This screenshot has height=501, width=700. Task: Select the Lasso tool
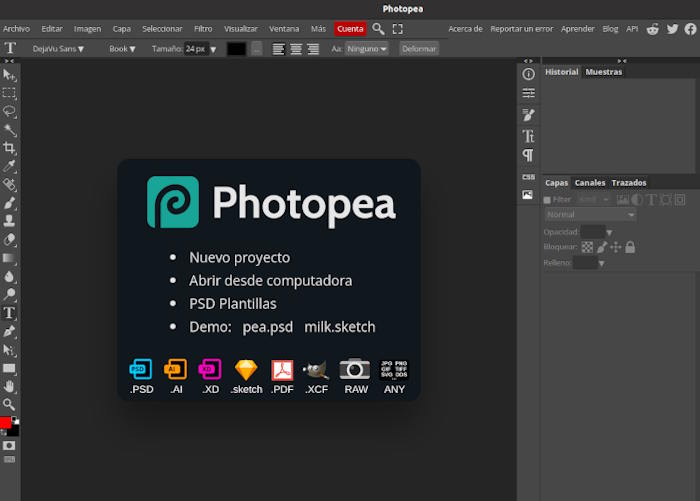pos(9,111)
